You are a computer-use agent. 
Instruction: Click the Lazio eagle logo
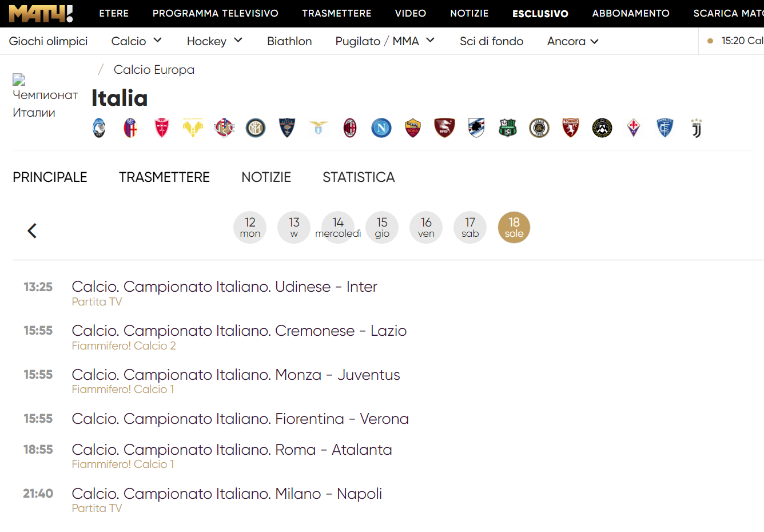[x=319, y=128]
